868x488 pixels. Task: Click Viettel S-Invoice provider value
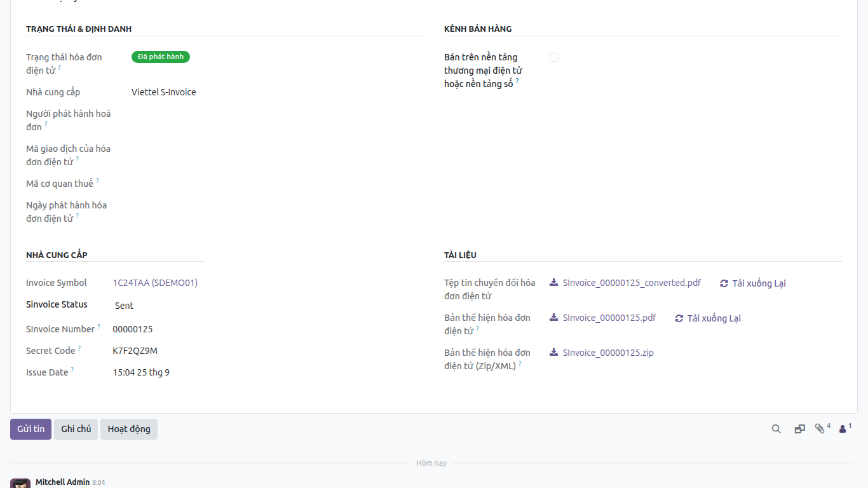pos(164,92)
